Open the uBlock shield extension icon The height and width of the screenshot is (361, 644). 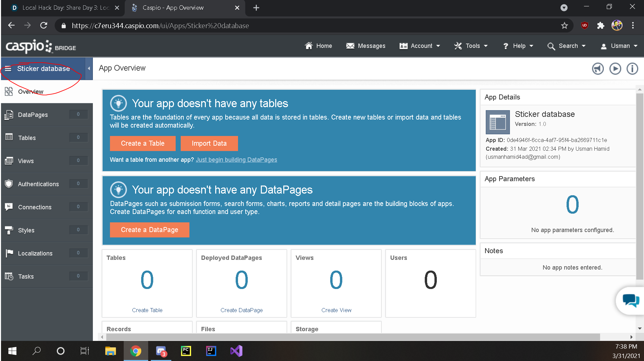(584, 26)
